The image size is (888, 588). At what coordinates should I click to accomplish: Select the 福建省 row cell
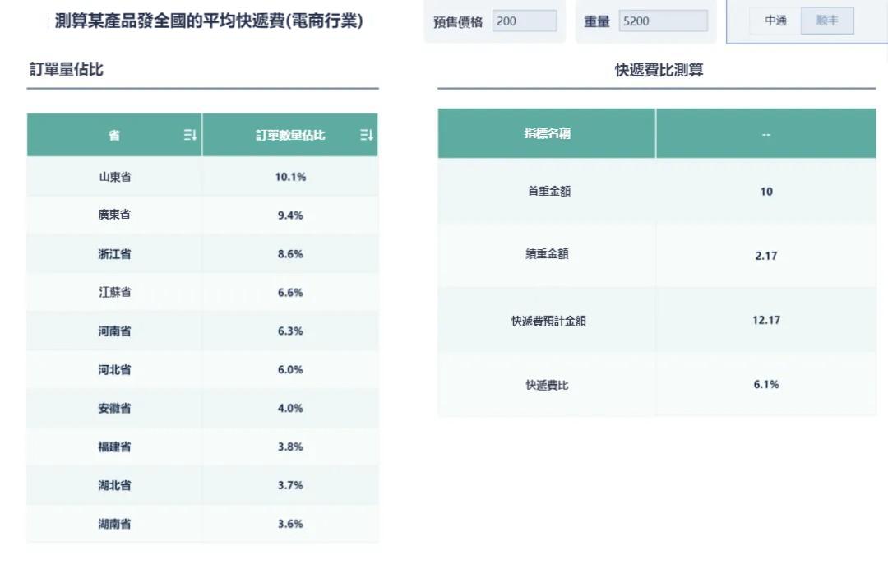(x=114, y=447)
